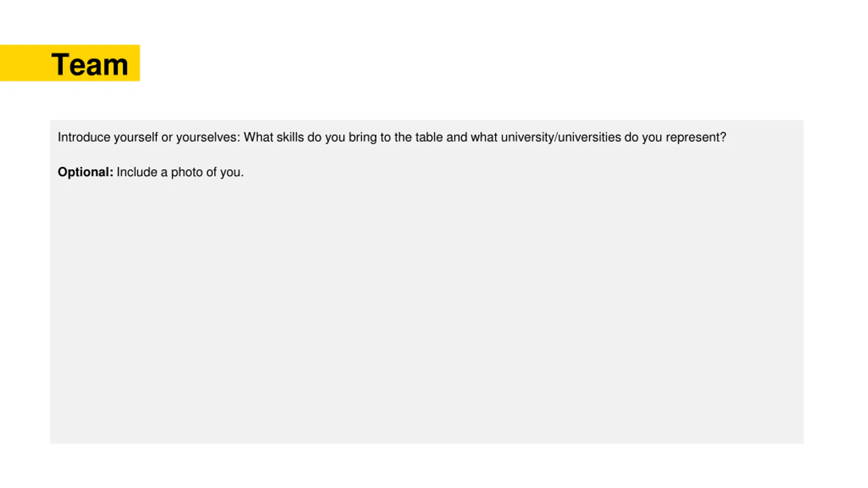This screenshot has width=868, height=488.
Task: Click the word "Include" after Optional
Action: click(x=137, y=172)
